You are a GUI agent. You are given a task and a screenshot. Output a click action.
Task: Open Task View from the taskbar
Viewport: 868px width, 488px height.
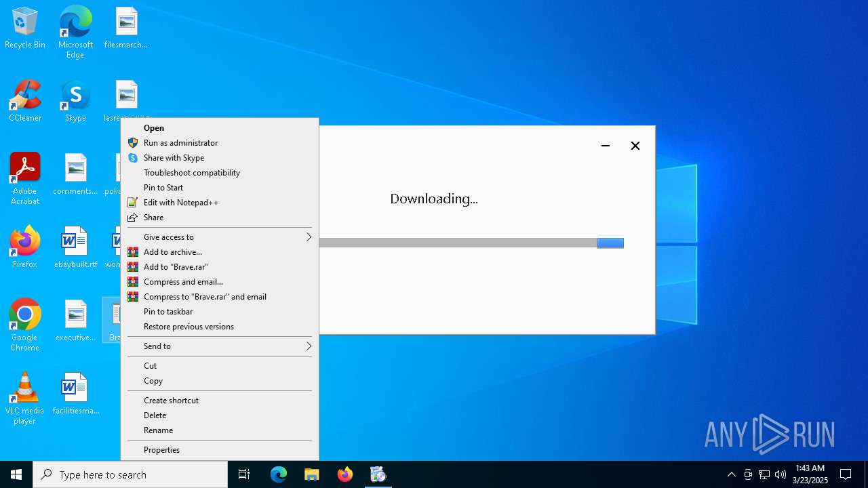coord(244,474)
